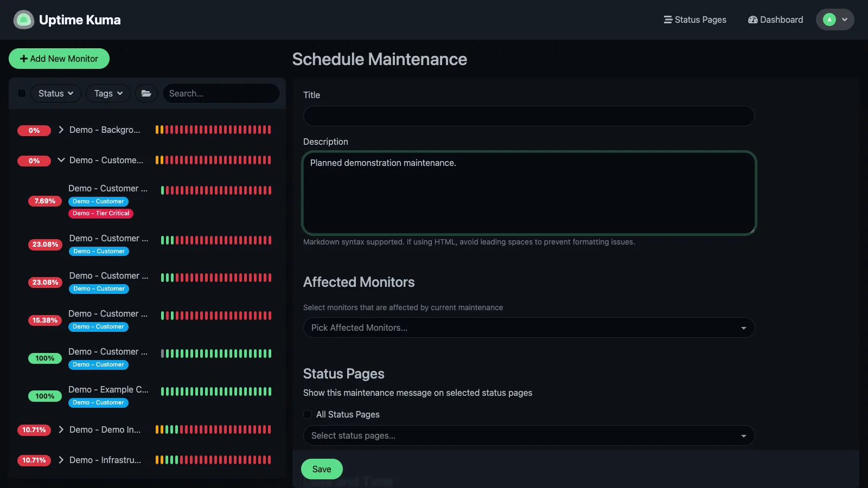Click the Demo - Backgro... heartbeat bar
Image resolution: width=868 pixels, height=488 pixels.
tap(213, 130)
